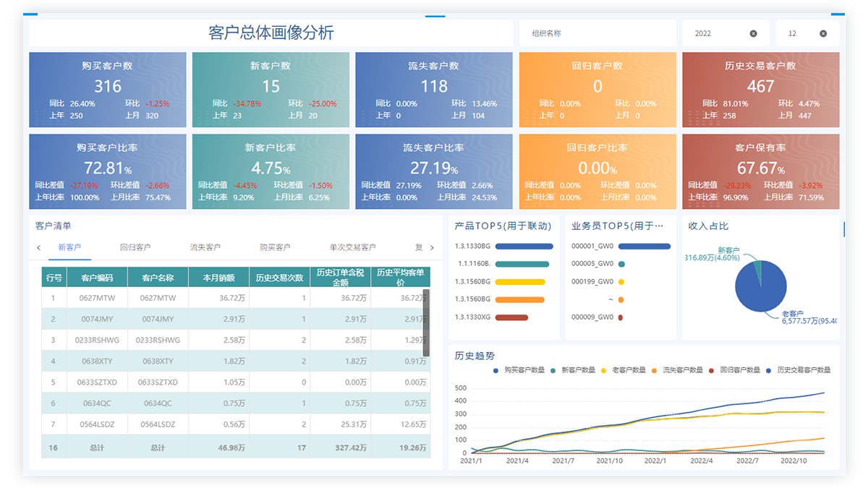Click the 收入占比 chart title
This screenshot has height=488, width=868.
pos(708,226)
